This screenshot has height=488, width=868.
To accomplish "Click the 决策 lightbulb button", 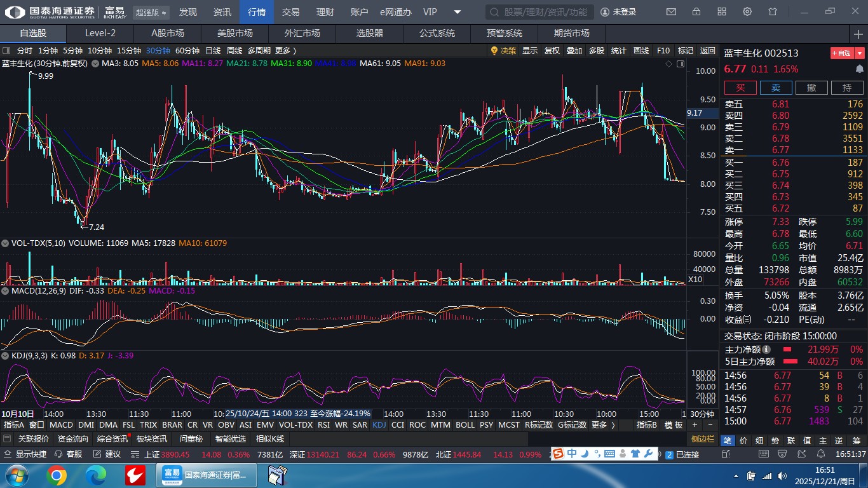I will click(x=503, y=51).
